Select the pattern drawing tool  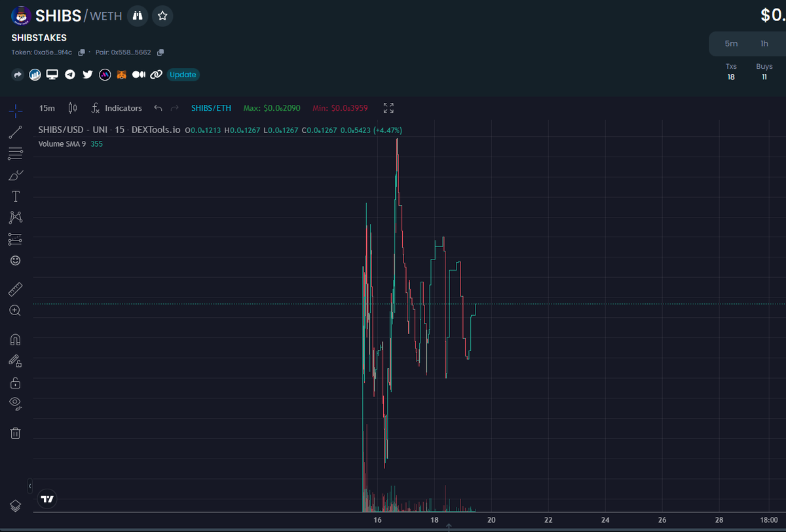click(16, 218)
